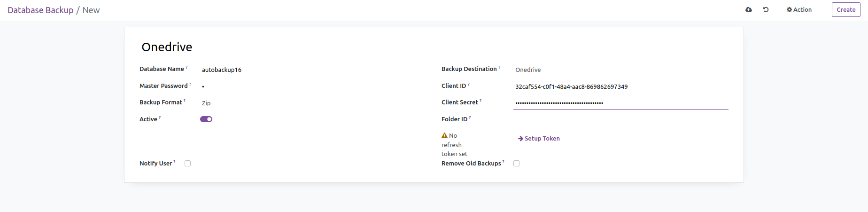Click the Setup Token link
Screen dimensions: 868x212
point(542,139)
